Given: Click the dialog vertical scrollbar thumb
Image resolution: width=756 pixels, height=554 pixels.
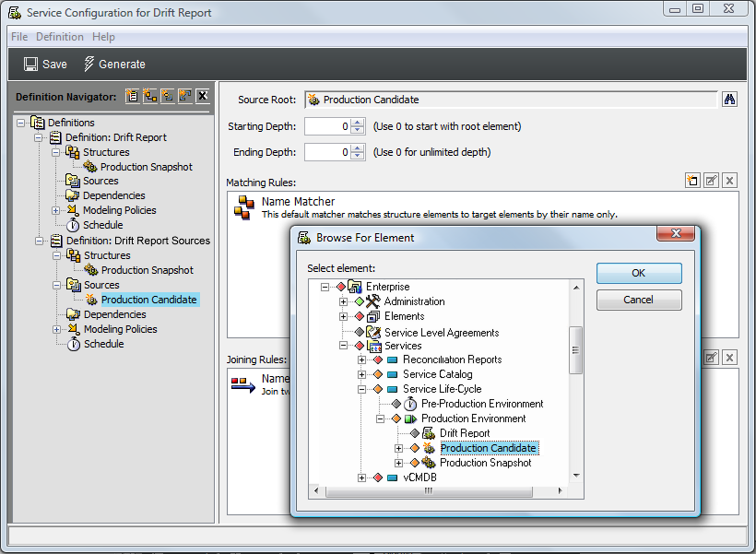Looking at the screenshot, I should coord(575,350).
